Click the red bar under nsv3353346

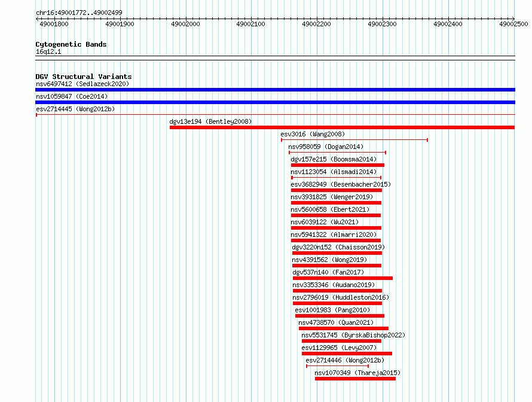pos(337,291)
